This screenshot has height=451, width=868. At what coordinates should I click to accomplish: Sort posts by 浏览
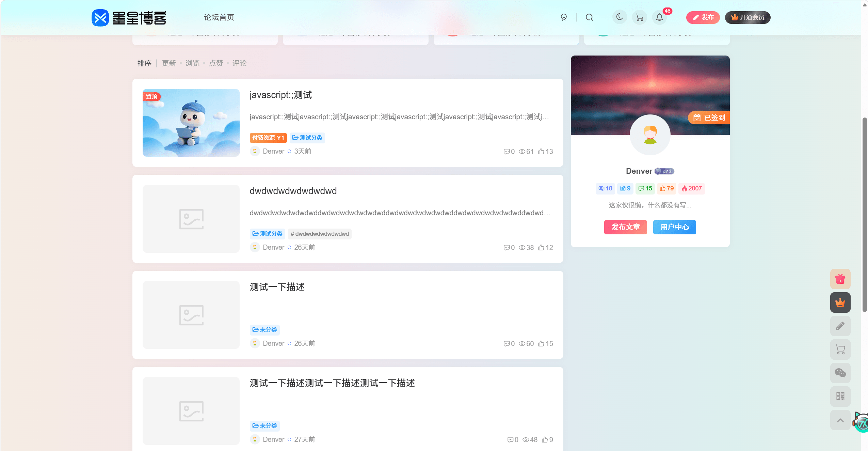point(192,63)
